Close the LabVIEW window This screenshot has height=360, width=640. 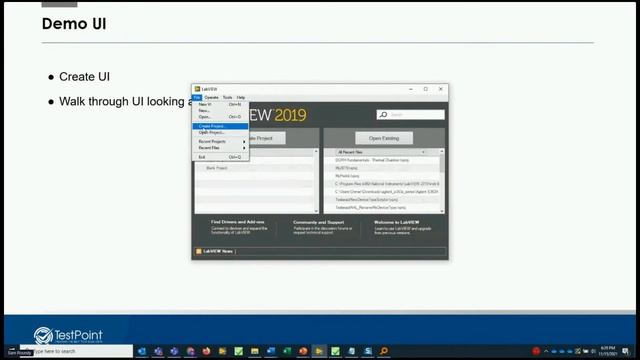coord(441,89)
